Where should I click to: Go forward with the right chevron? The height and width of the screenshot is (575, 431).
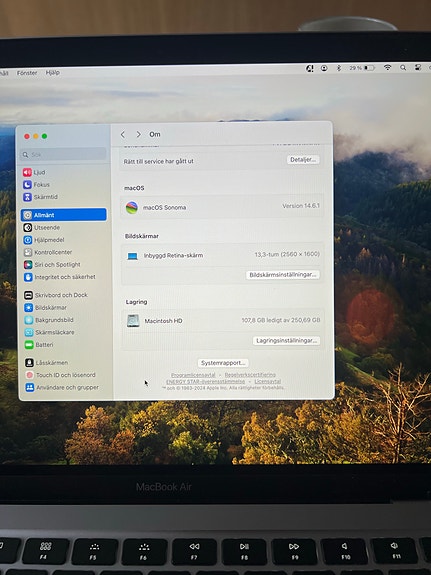coord(138,135)
